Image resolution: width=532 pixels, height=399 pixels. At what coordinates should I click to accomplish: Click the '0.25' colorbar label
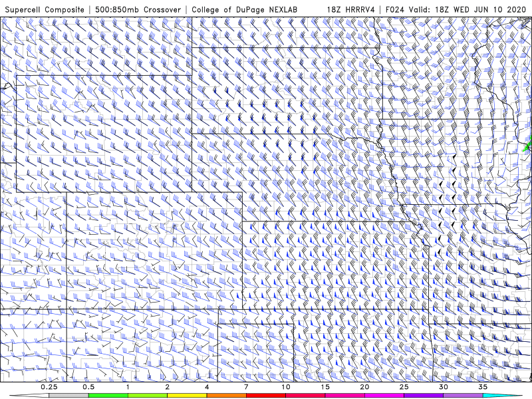tap(49, 387)
